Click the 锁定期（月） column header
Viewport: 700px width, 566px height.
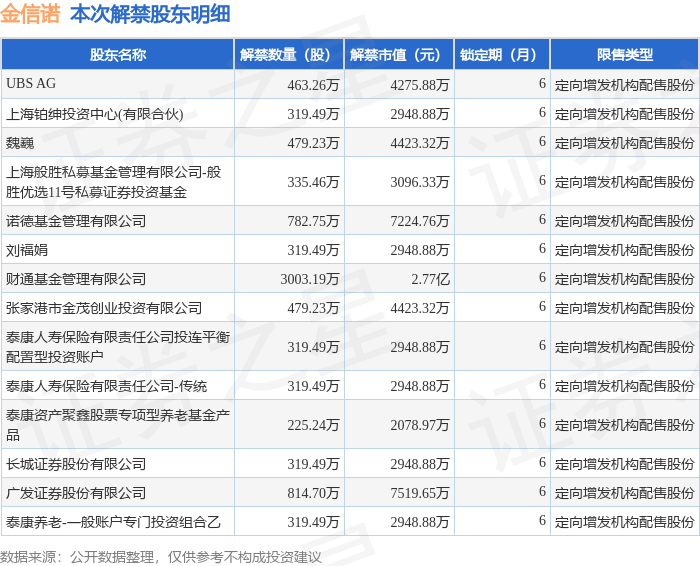tap(502, 55)
